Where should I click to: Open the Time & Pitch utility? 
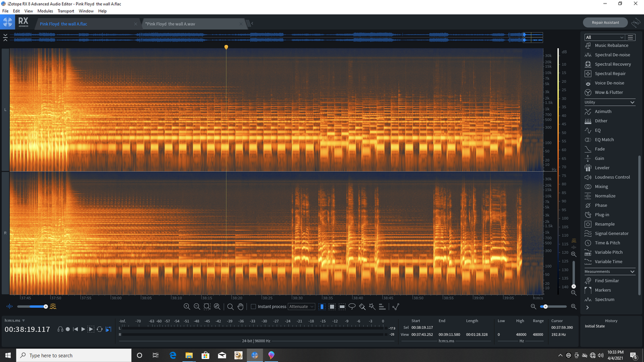pyautogui.click(x=607, y=243)
